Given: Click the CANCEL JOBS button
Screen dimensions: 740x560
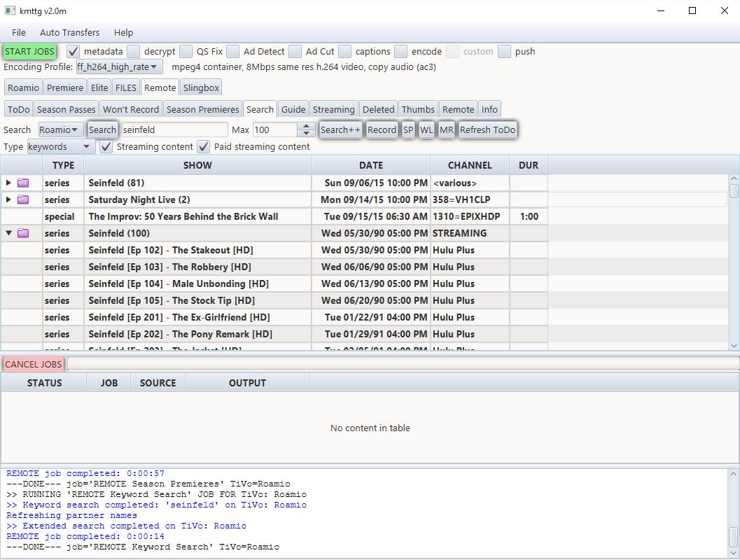Looking at the screenshot, I should coord(34,364).
